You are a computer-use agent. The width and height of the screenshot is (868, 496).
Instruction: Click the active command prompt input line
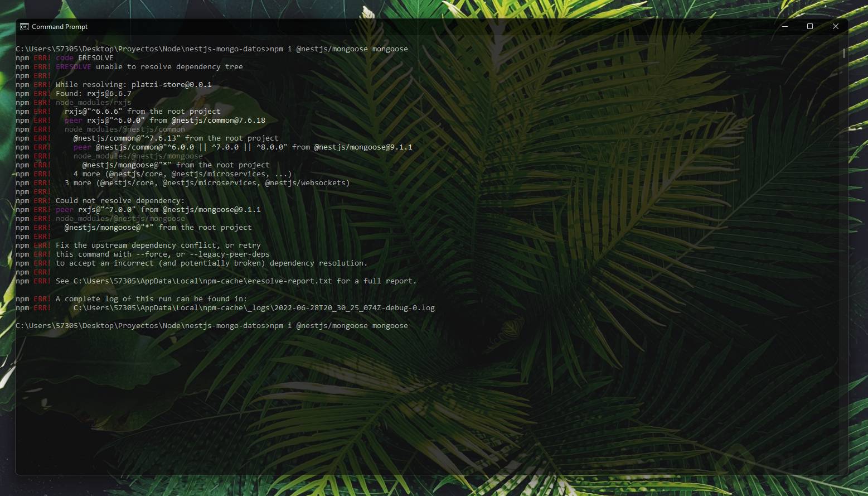(340, 325)
